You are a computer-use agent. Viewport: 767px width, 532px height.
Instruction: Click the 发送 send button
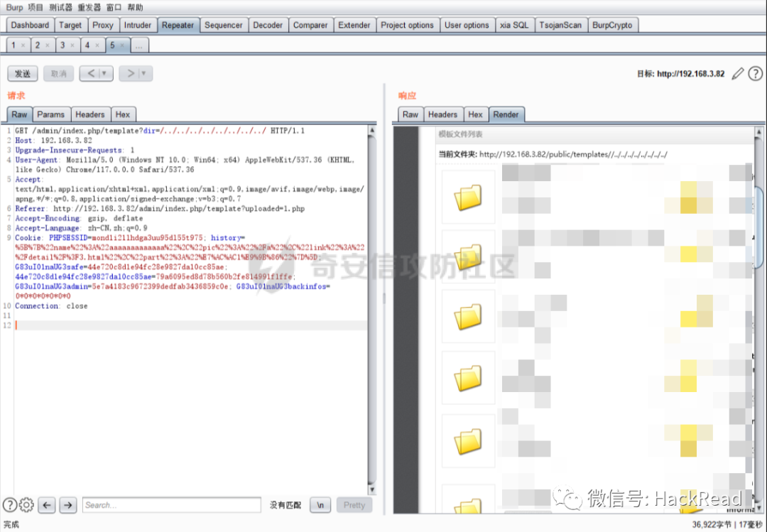coord(23,73)
